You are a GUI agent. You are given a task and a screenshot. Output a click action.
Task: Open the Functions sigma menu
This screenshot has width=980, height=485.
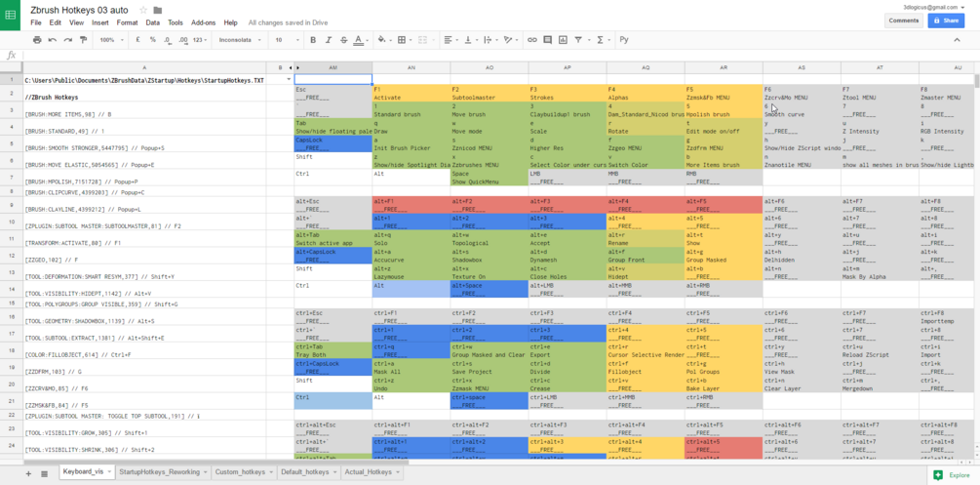[603, 40]
